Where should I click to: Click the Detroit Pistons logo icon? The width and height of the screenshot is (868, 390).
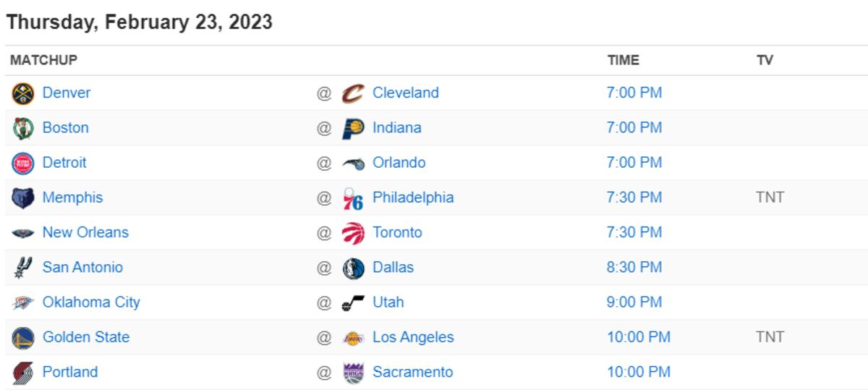(x=23, y=163)
